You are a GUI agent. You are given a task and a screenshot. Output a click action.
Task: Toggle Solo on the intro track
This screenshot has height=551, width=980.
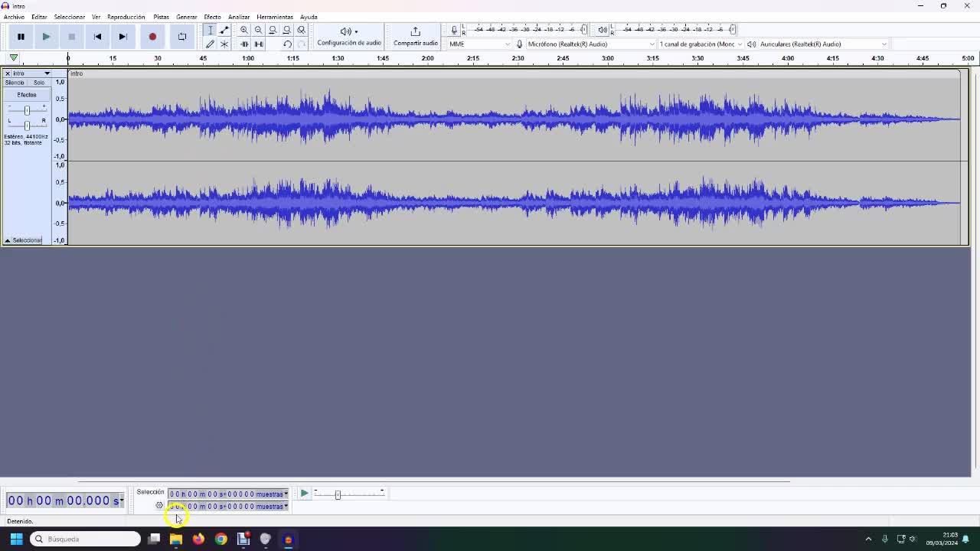coord(38,83)
